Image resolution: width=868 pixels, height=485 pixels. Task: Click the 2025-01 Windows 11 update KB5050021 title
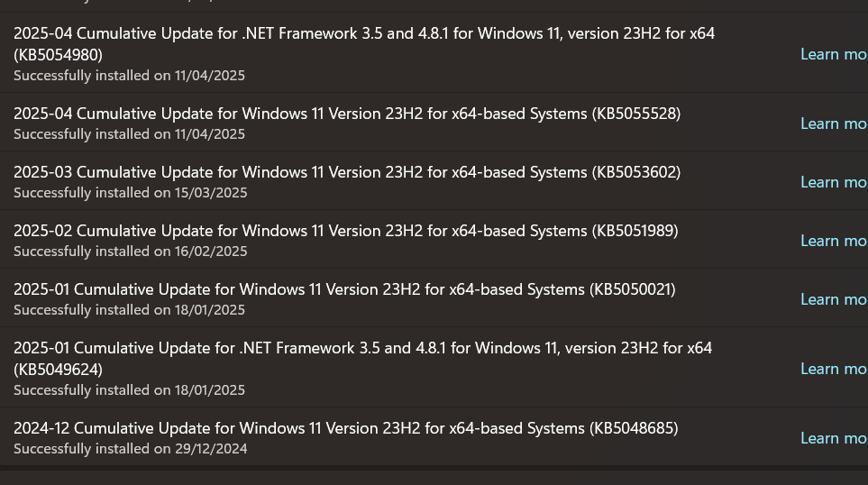[344, 289]
